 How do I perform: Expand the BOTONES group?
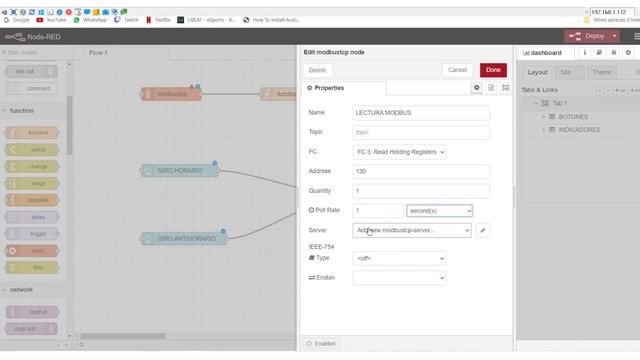point(543,117)
